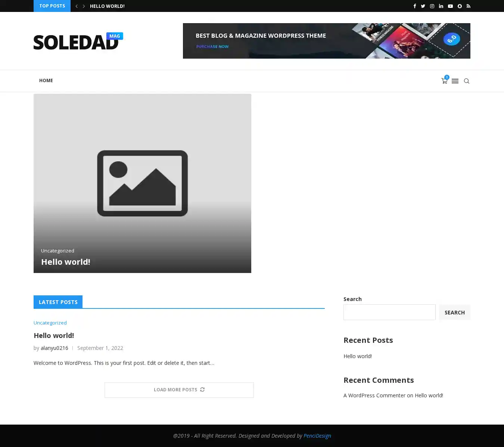Select the HOME menu item
Screen dimensions: 504x447
click(46, 81)
